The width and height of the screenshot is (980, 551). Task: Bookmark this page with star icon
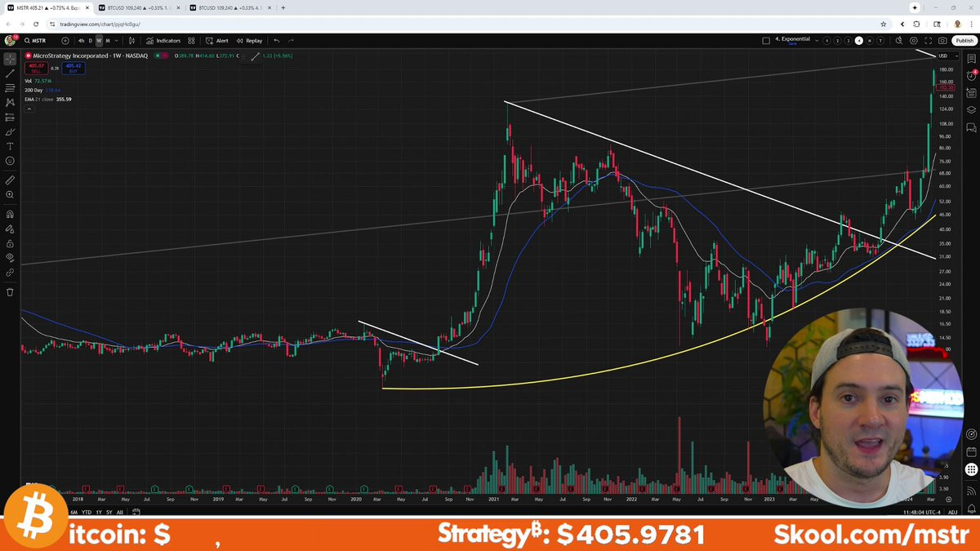tap(883, 24)
